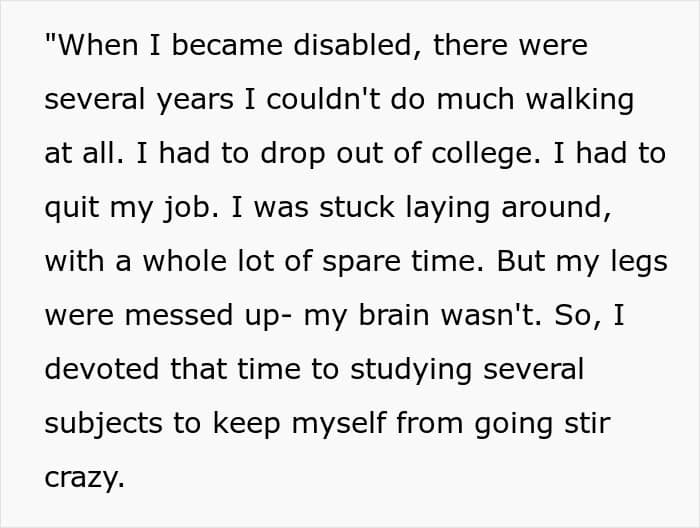Click the word "stuck" in the paragraph
This screenshot has width=700, height=528.
pos(357,207)
